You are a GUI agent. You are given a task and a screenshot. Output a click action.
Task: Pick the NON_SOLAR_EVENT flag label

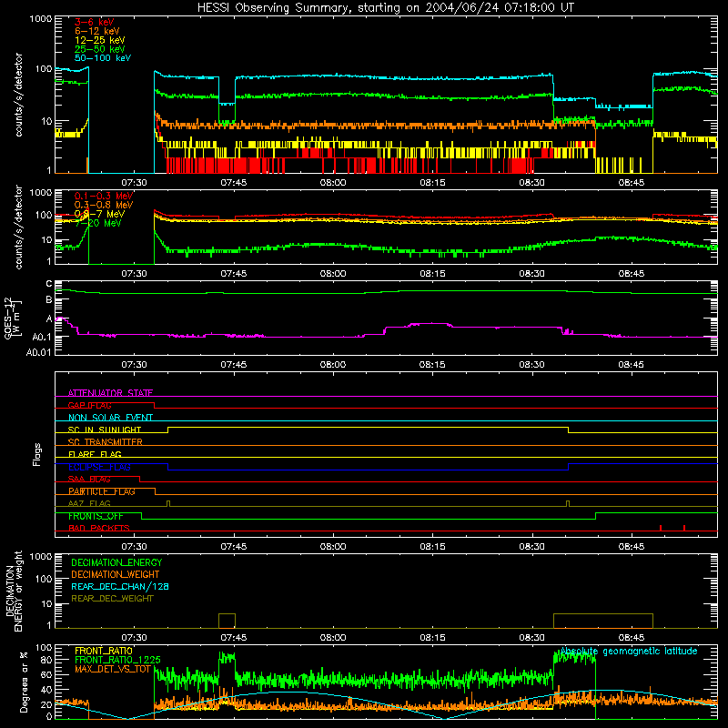(110, 418)
